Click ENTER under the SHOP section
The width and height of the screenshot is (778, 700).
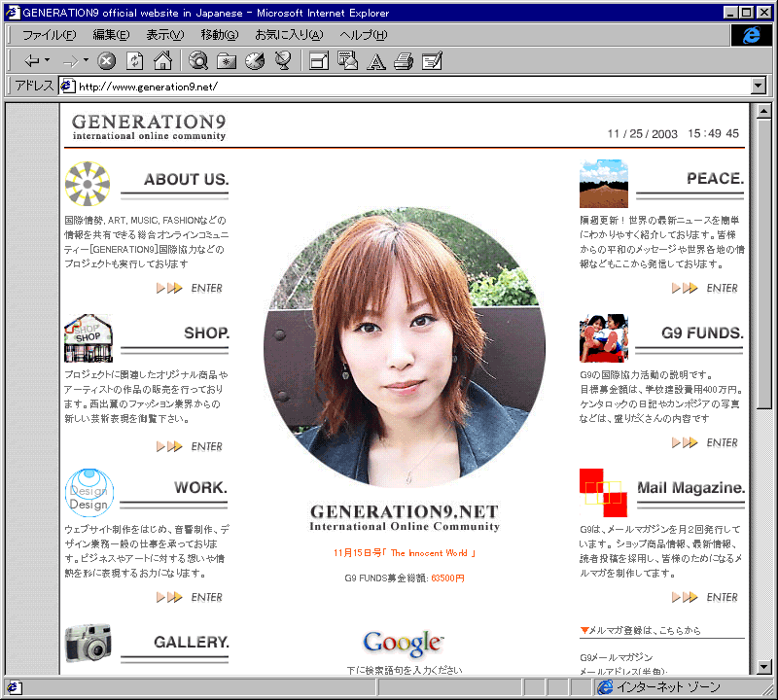[190, 446]
